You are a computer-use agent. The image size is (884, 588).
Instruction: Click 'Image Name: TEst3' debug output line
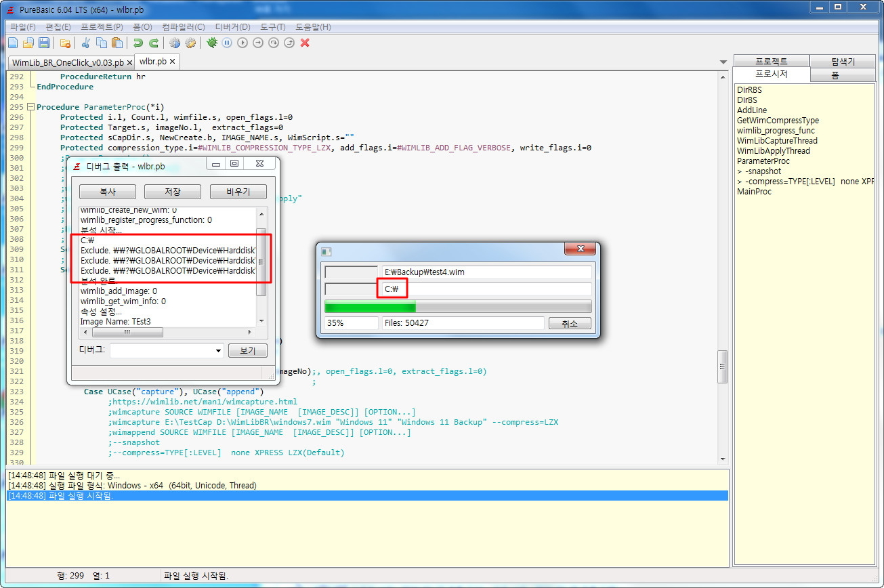coord(115,322)
